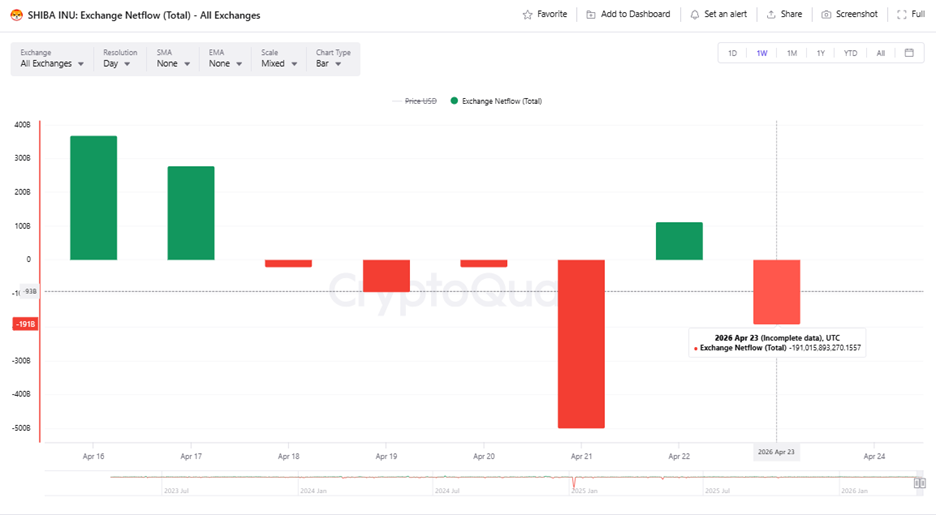Image resolution: width=936 pixels, height=515 pixels.
Task: Click the -500B axis label
Action: [21, 428]
